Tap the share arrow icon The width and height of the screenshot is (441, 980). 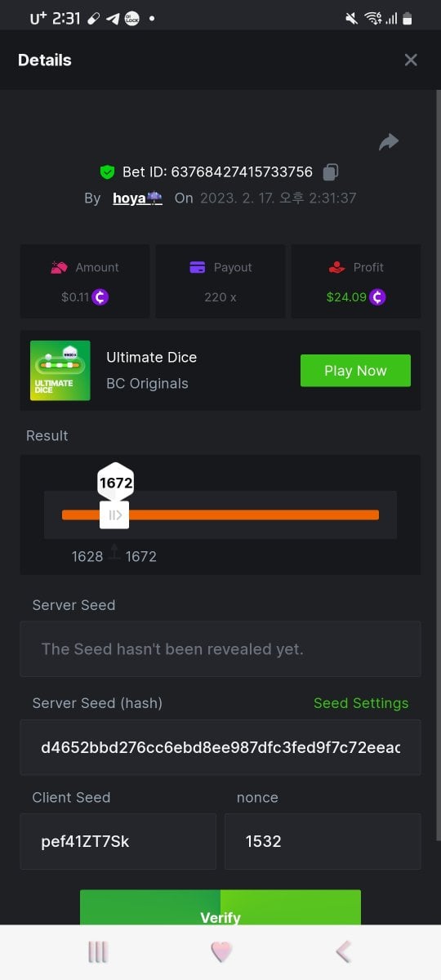pyautogui.click(x=389, y=142)
